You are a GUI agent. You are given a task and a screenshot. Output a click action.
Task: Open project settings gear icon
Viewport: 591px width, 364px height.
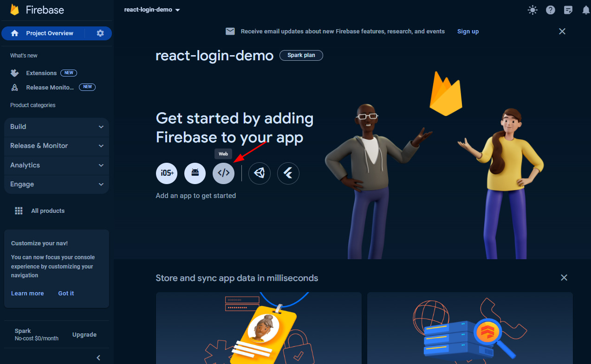[x=100, y=33]
